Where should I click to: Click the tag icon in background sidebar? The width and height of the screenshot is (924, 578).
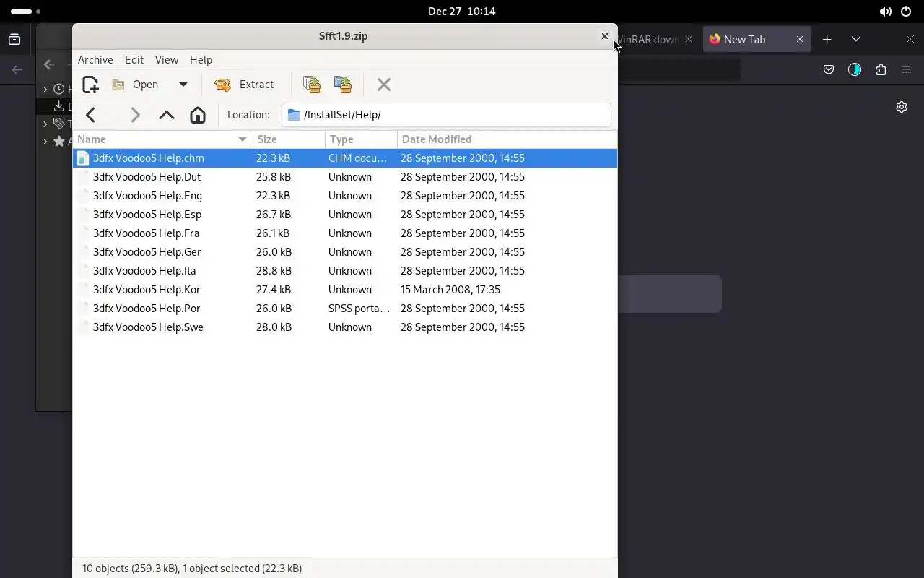pyautogui.click(x=59, y=124)
